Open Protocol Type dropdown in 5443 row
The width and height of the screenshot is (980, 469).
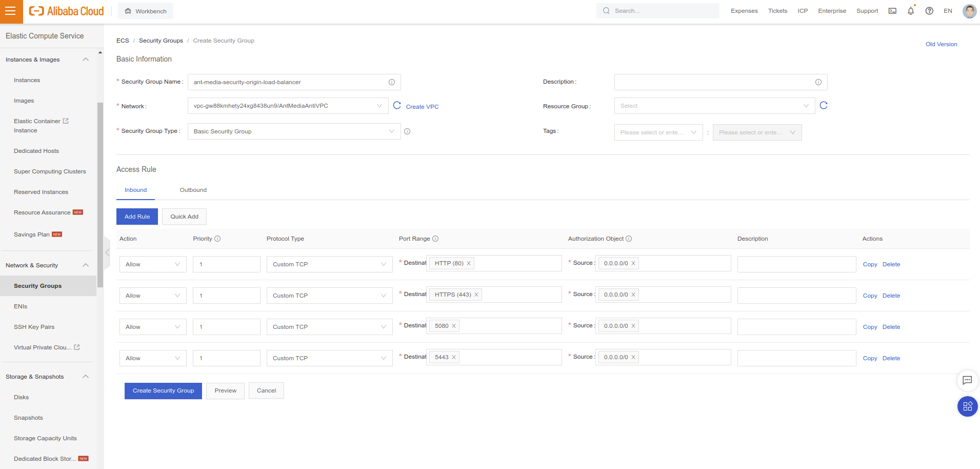point(330,358)
